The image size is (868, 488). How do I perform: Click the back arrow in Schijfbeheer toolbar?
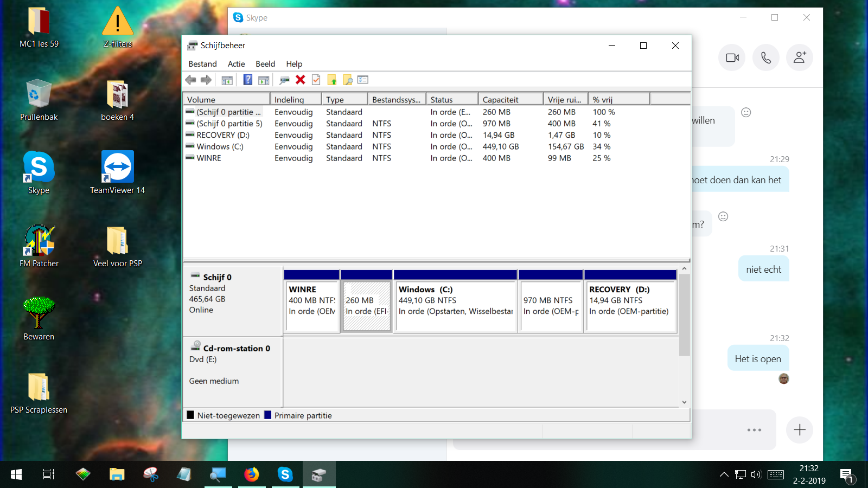tap(190, 80)
